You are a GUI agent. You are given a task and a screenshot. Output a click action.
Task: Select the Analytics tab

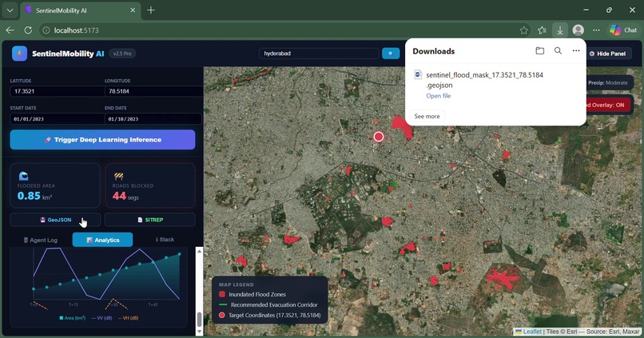(103, 240)
